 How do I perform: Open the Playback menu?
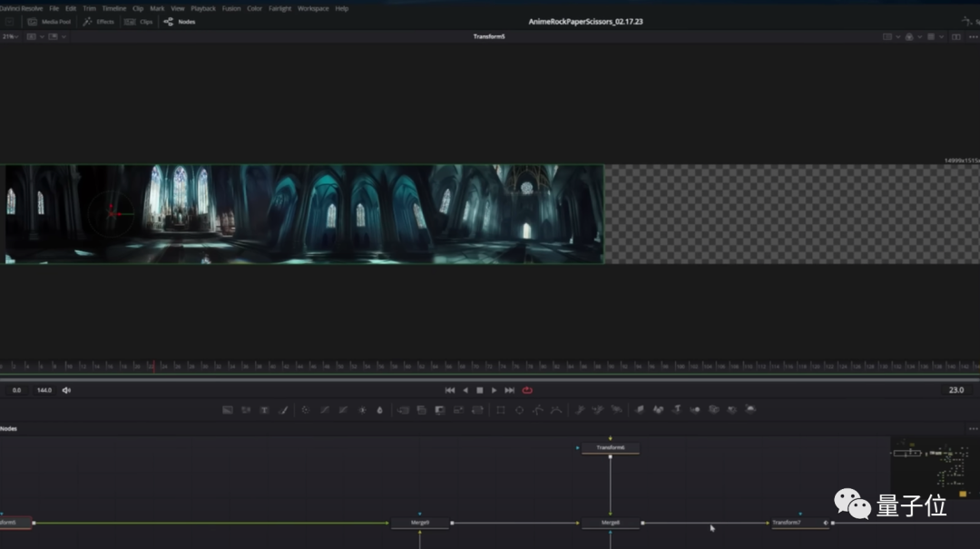click(x=203, y=8)
